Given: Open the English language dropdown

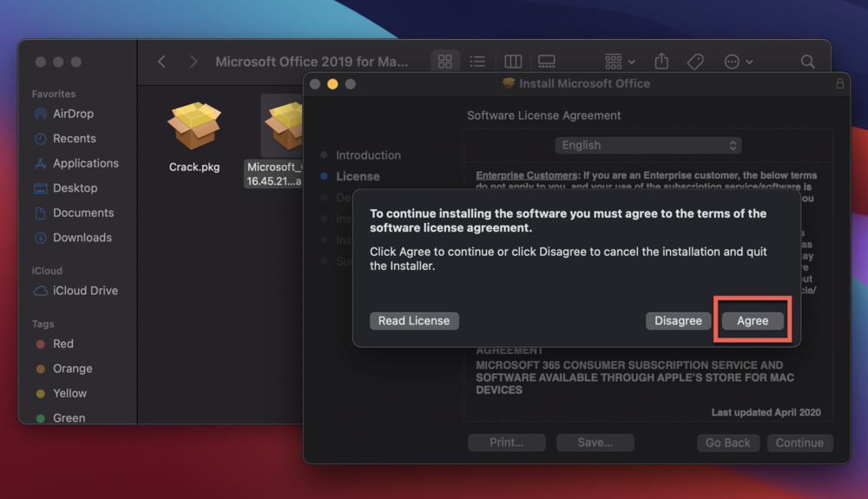Looking at the screenshot, I should coord(648,146).
